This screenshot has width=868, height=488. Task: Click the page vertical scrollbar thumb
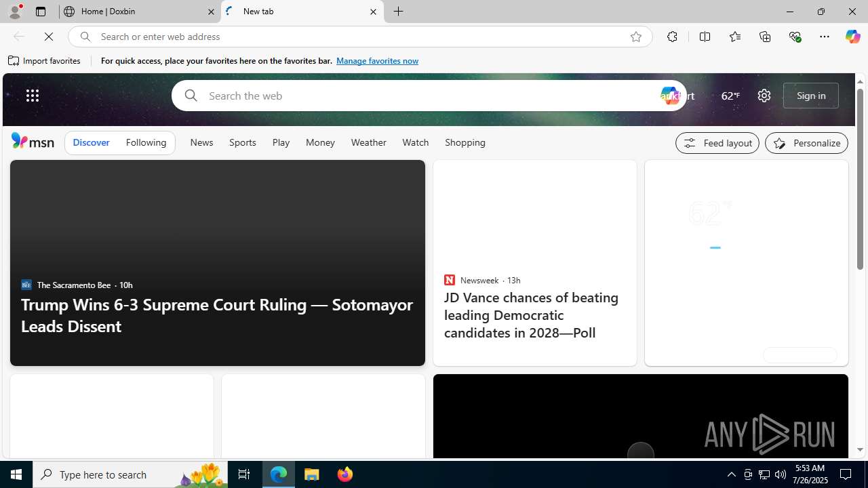[860, 180]
